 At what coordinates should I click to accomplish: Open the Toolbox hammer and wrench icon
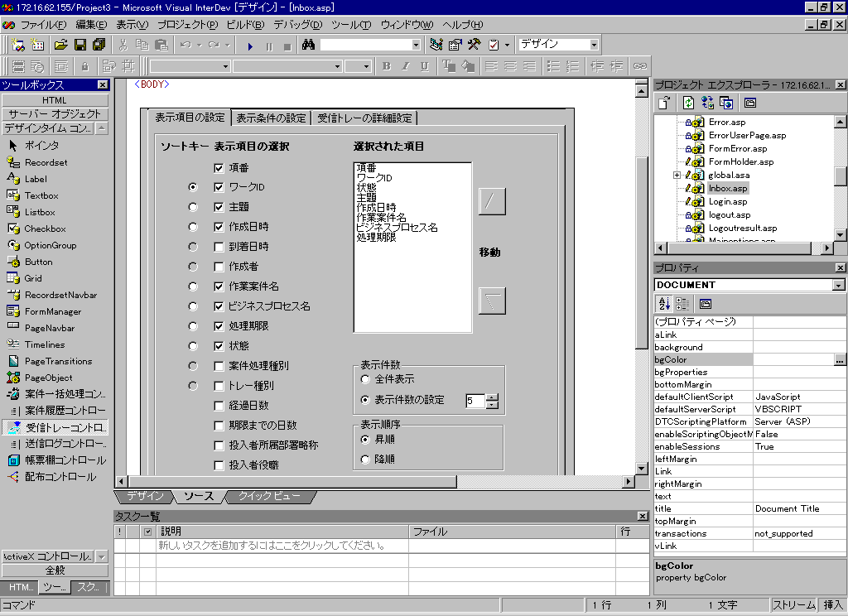tap(474, 45)
